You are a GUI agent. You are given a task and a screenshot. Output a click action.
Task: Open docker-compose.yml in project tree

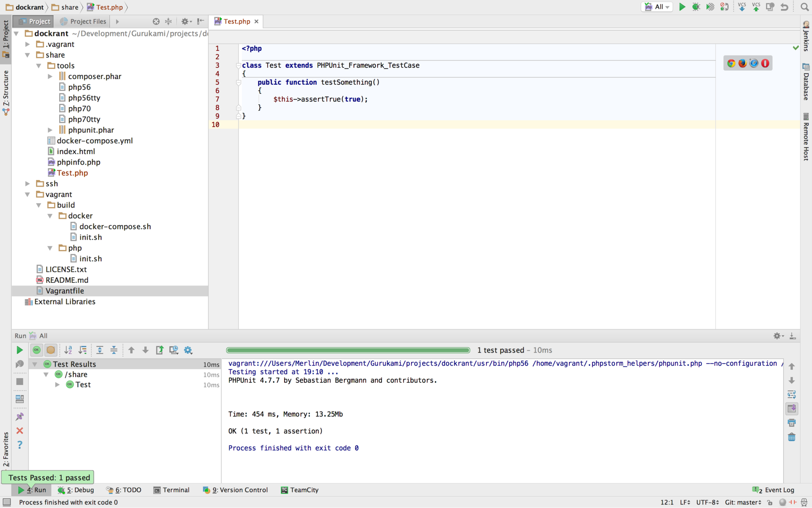[x=95, y=141]
